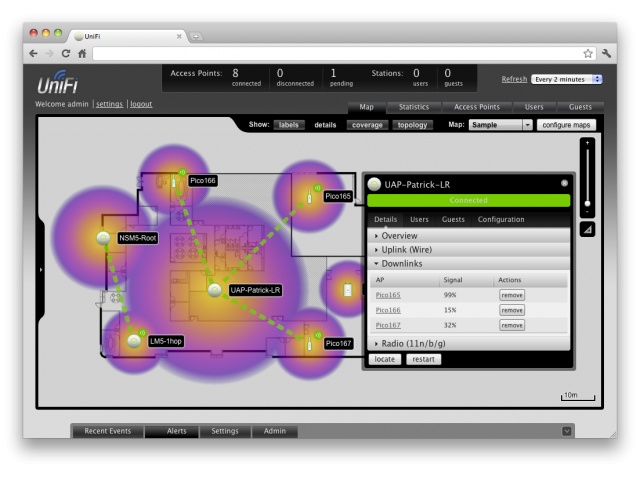Open the browser wrench menu
Image resolution: width=640 pixels, height=480 pixels.
click(x=606, y=53)
